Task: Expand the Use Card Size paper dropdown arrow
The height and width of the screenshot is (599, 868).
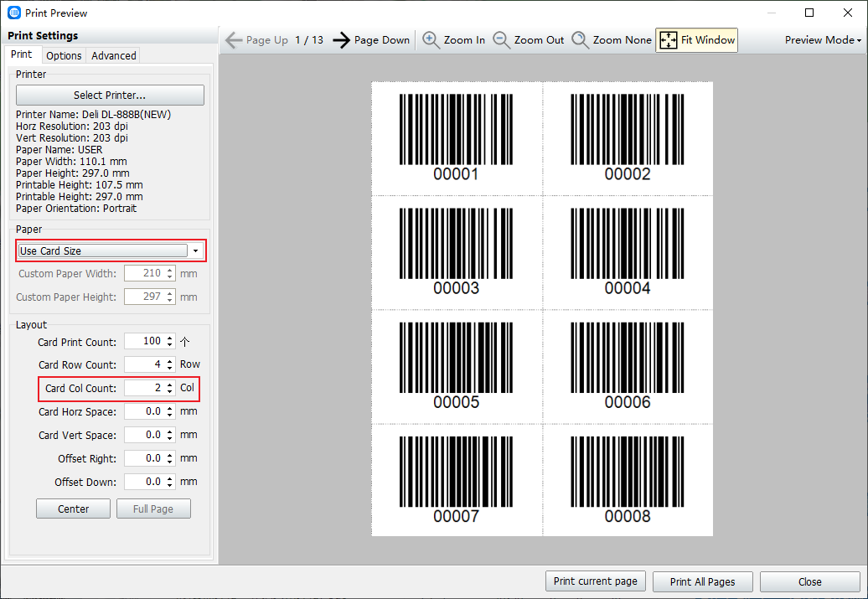Action: point(195,250)
